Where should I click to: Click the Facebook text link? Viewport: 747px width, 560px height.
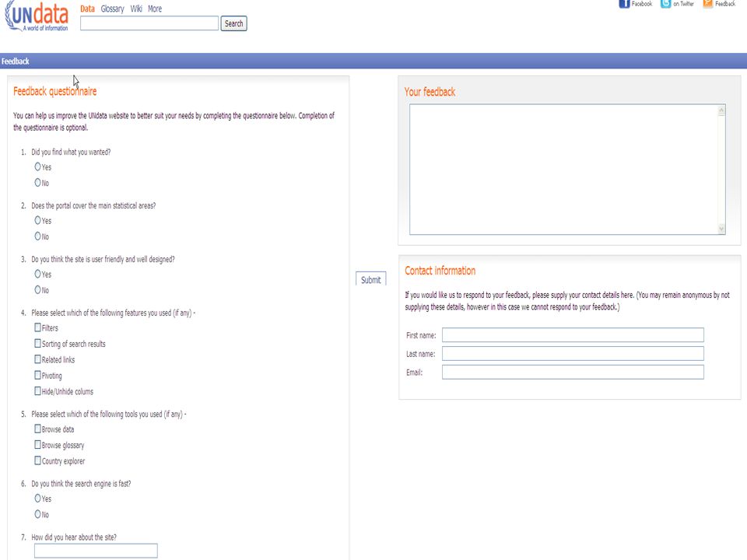point(642,4)
